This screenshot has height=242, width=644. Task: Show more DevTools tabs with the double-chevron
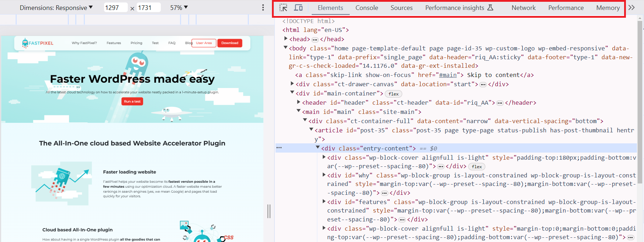pos(631,7)
